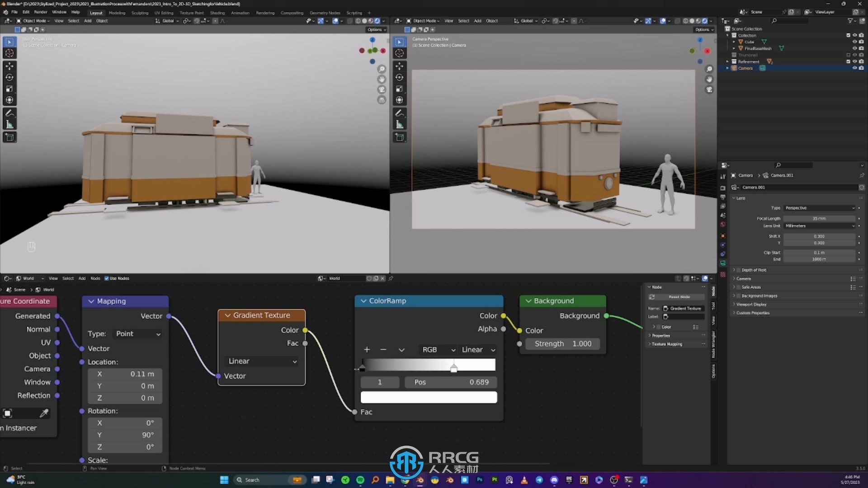Toggle Camera visibility in outliner panel
This screenshot has width=868, height=488.
point(854,68)
